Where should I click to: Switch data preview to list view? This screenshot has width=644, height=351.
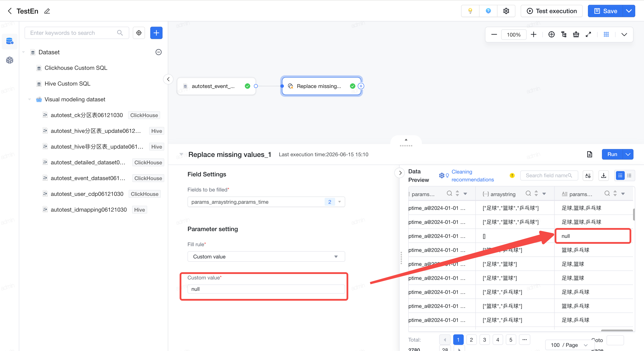(629, 175)
